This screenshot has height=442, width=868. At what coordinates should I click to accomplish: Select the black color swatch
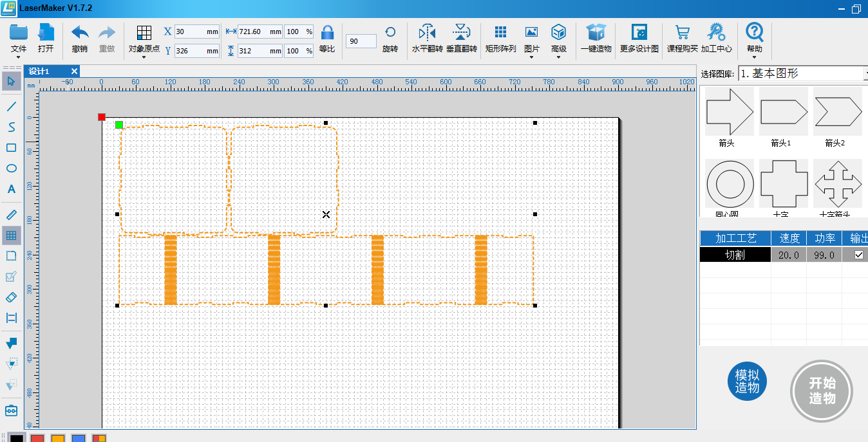(17, 438)
